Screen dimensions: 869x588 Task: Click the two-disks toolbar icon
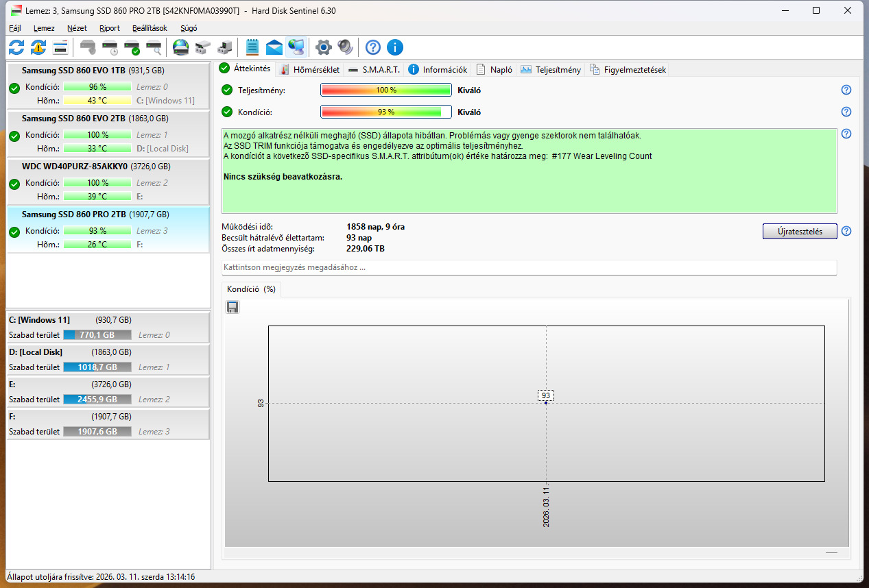pos(202,47)
